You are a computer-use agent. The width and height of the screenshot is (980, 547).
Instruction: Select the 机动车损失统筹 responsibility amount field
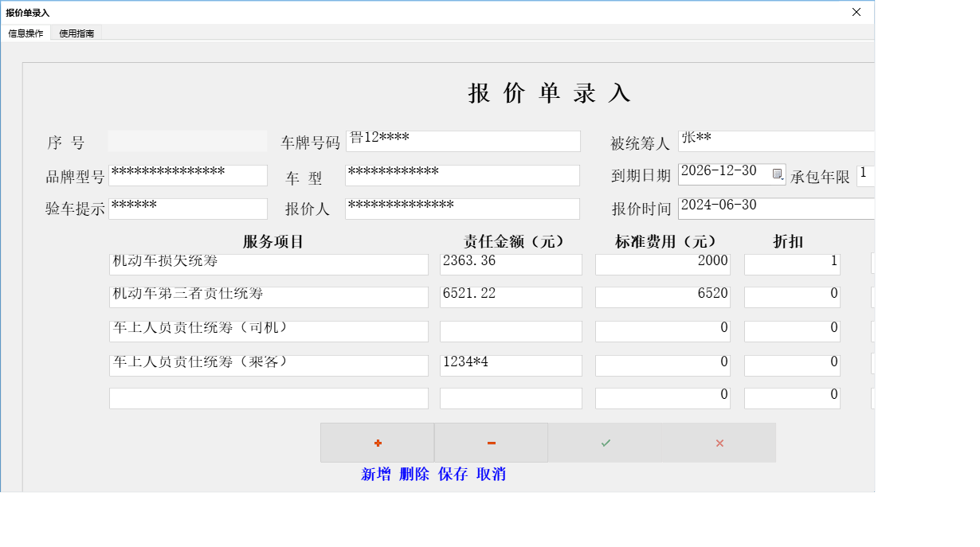point(511,264)
